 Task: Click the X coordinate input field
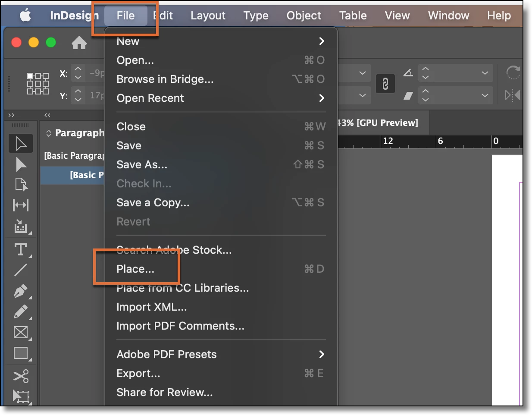click(x=95, y=73)
